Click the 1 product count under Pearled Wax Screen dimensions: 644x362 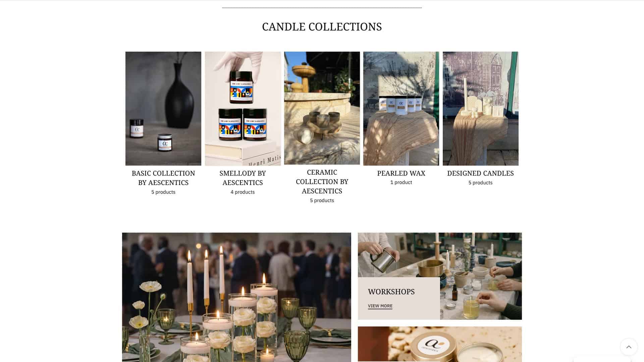coord(401,182)
